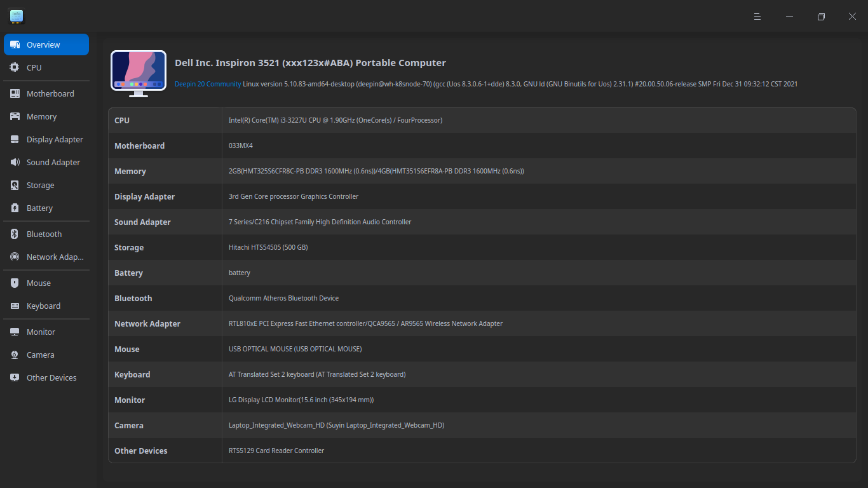This screenshot has width=868, height=488.
Task: Click the Mouse icon in sidebar
Action: point(15,283)
